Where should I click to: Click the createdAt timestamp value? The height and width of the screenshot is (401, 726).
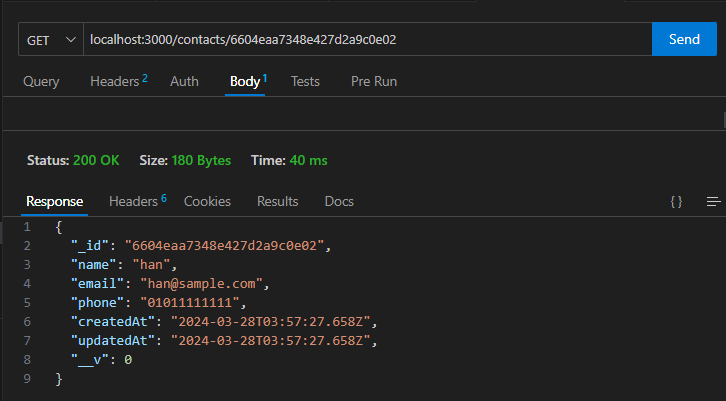(271, 321)
